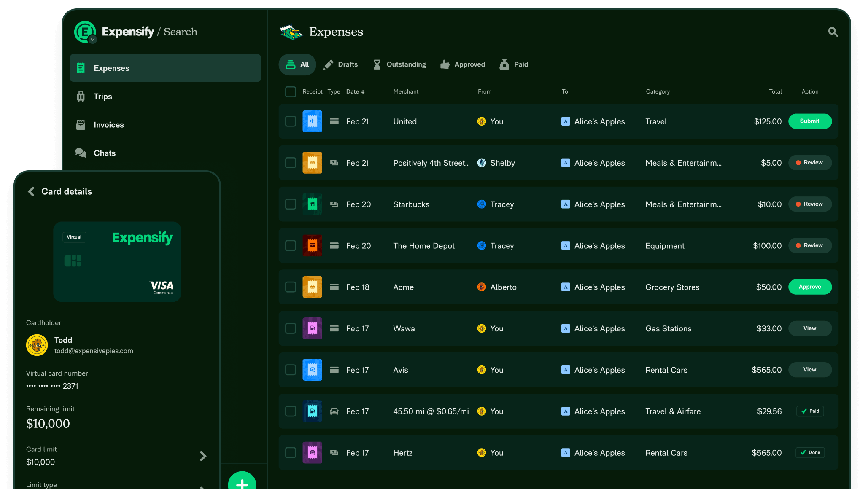
Task: Click the United receipt airplane thumbnail
Action: 312,121
